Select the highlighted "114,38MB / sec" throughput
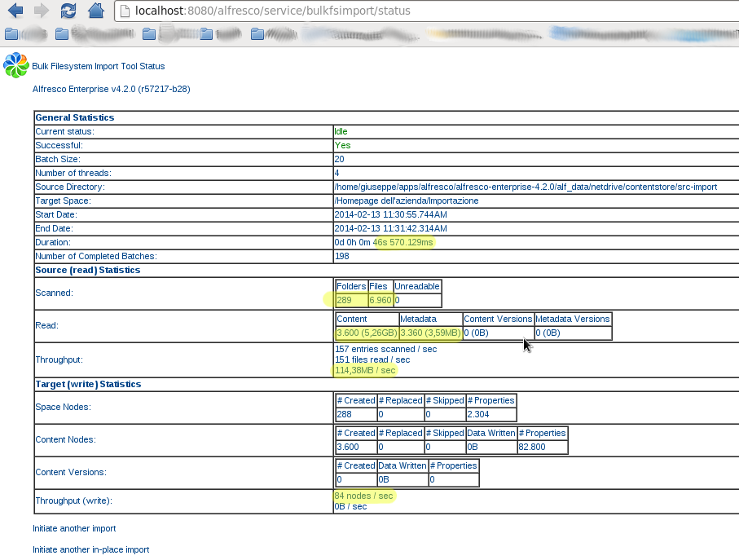 365,371
